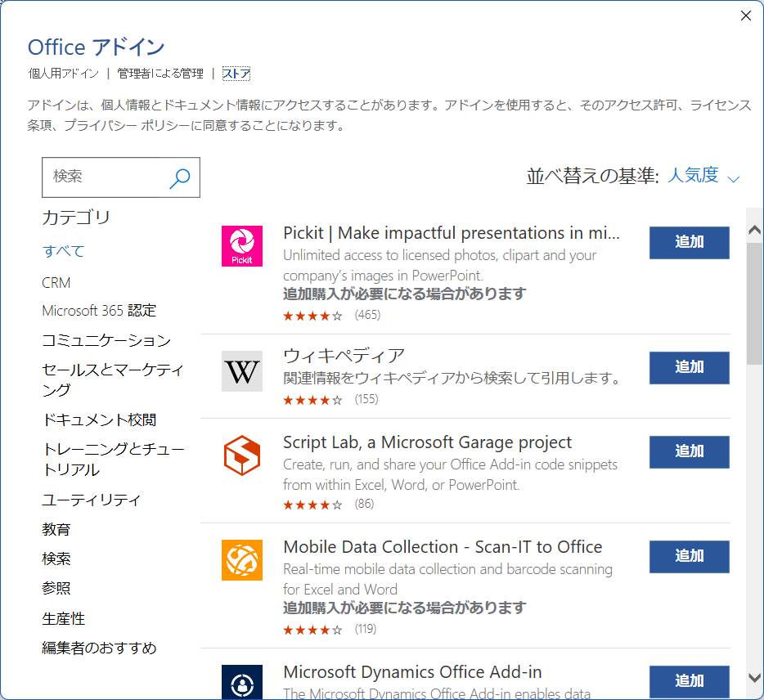Open Script Lab, a Microsoft Garage project title
The height and width of the screenshot is (700, 764).
427,442
